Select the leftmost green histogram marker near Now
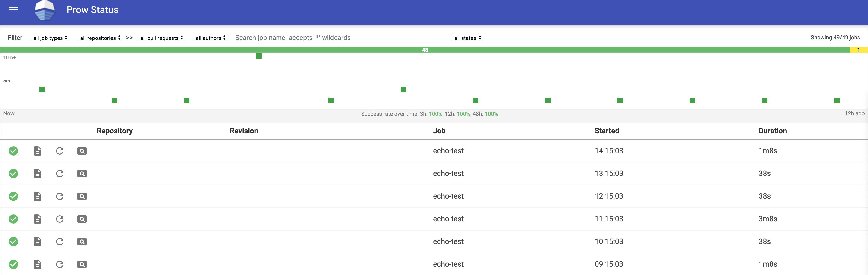The image size is (868, 275). click(x=42, y=89)
